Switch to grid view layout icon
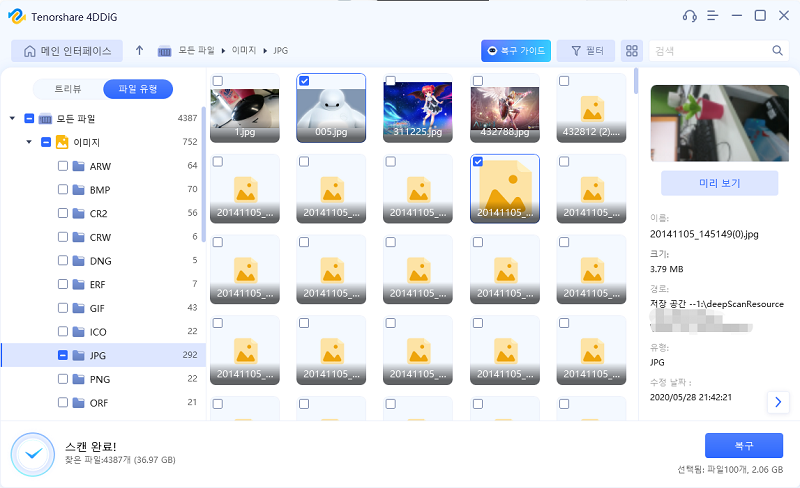Image resolution: width=800 pixels, height=488 pixels. click(631, 51)
